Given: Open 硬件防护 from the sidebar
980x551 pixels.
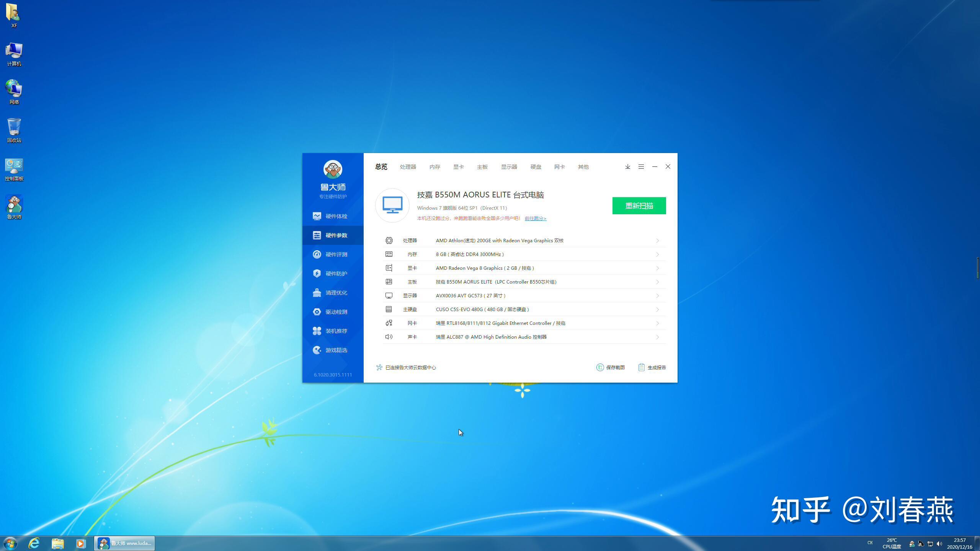Looking at the screenshot, I should 333,273.
